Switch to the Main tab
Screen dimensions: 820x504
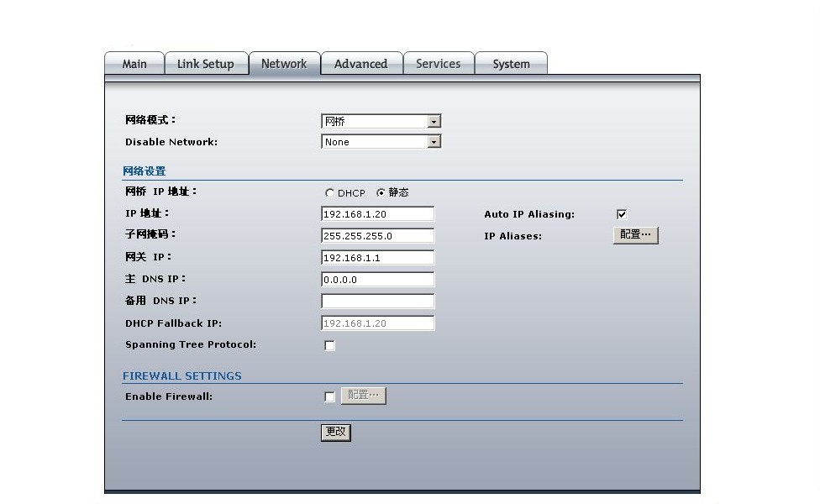pyautogui.click(x=134, y=65)
